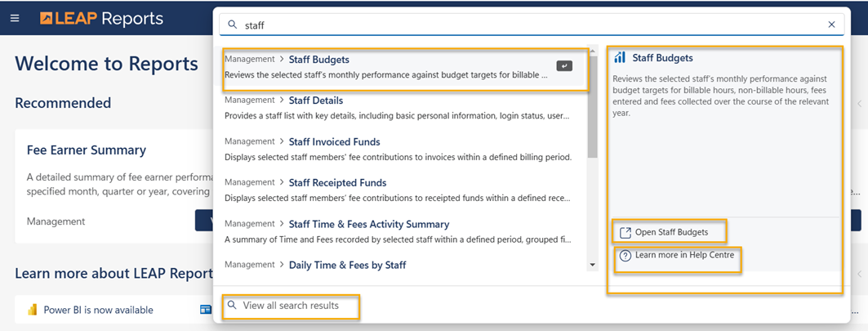
Task: Select the Staff Invoiced Funds result
Action: coord(334,141)
